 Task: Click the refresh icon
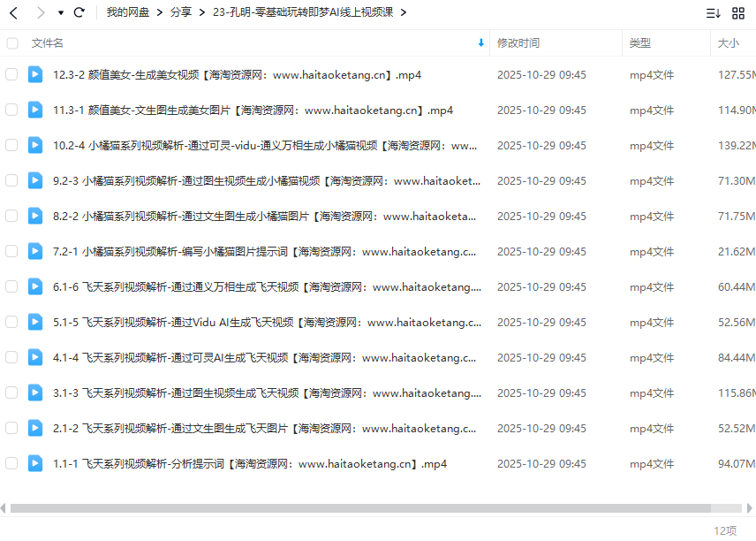click(79, 12)
